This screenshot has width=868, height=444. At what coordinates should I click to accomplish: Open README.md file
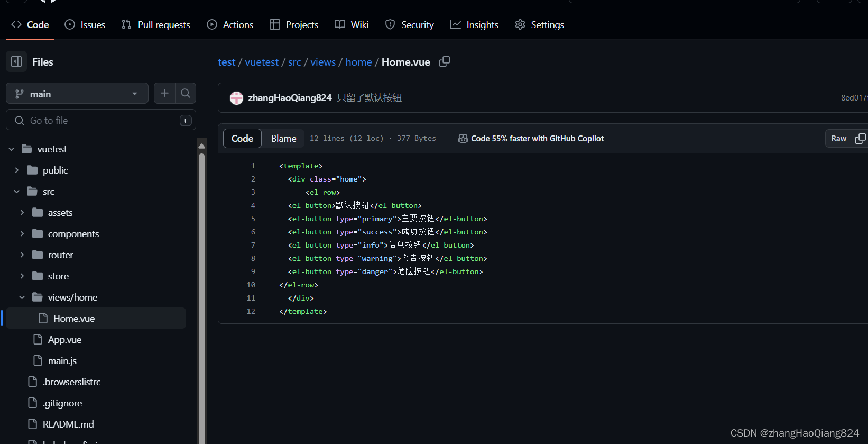[68, 424]
